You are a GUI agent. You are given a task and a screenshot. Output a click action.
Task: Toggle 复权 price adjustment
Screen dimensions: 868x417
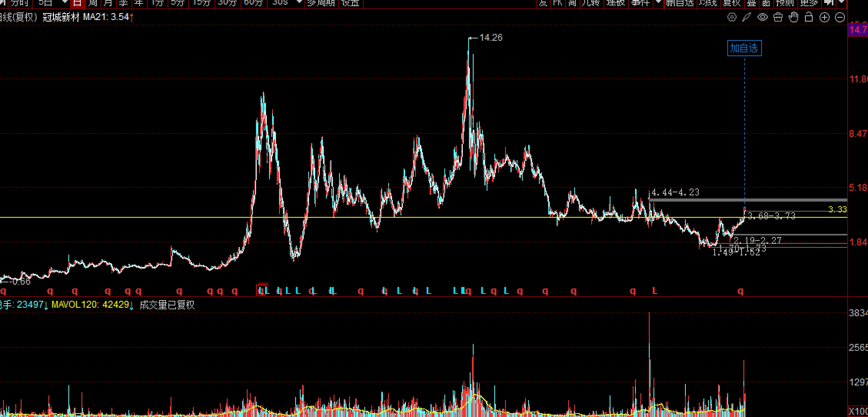point(732,3)
